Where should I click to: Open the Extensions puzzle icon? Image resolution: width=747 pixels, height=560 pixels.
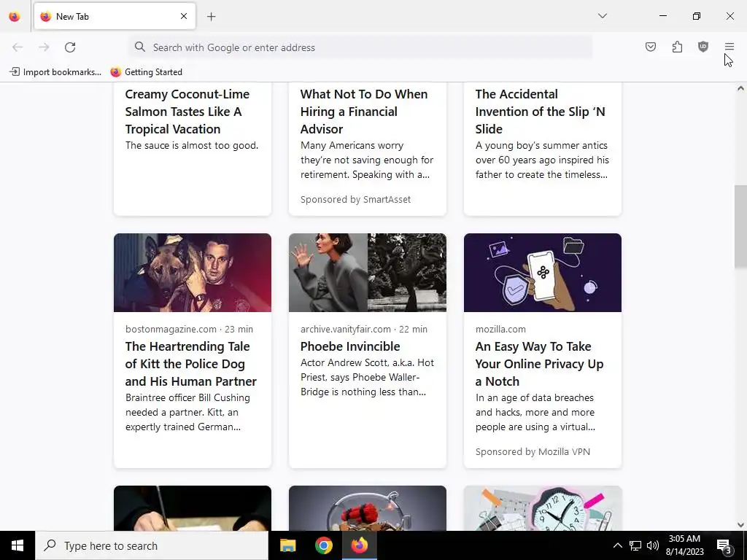(677, 47)
